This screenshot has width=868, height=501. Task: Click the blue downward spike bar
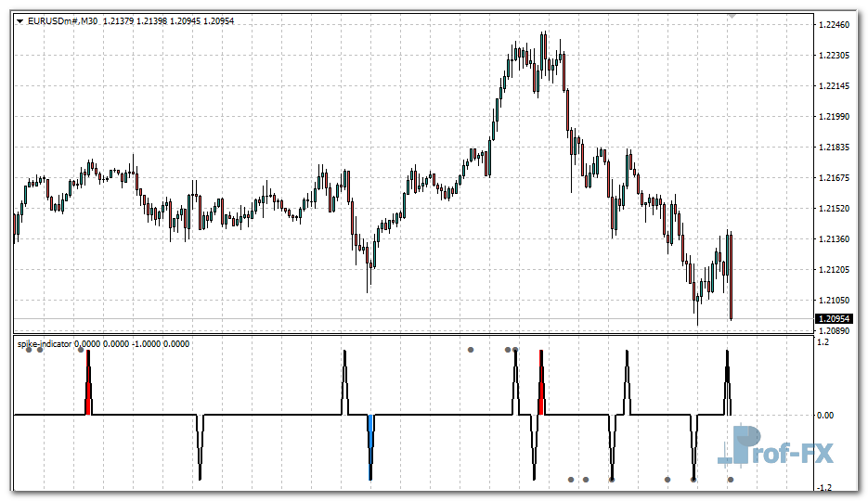pos(370,431)
